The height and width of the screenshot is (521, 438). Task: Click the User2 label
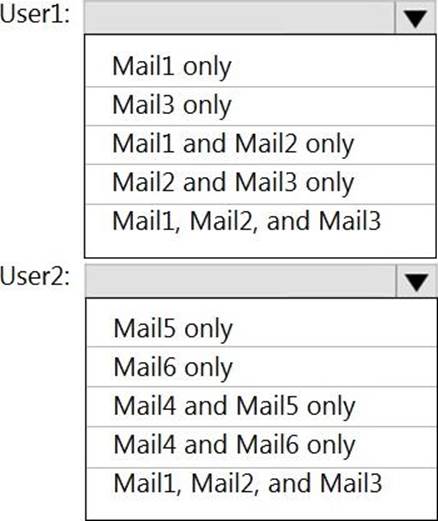pyautogui.click(x=35, y=278)
